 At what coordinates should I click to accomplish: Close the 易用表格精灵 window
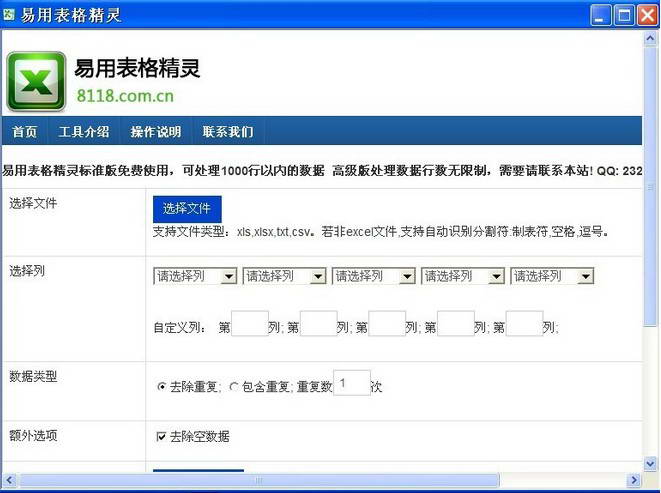point(647,16)
